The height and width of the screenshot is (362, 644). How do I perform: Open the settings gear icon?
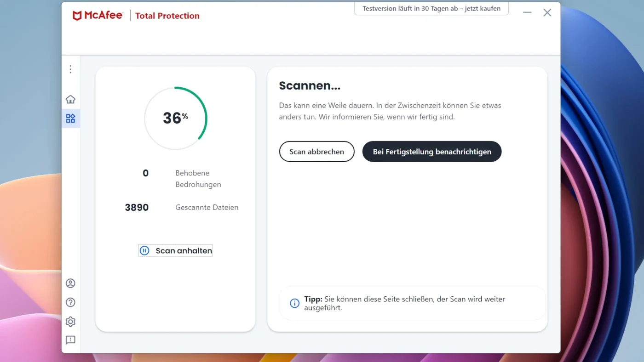click(x=70, y=322)
